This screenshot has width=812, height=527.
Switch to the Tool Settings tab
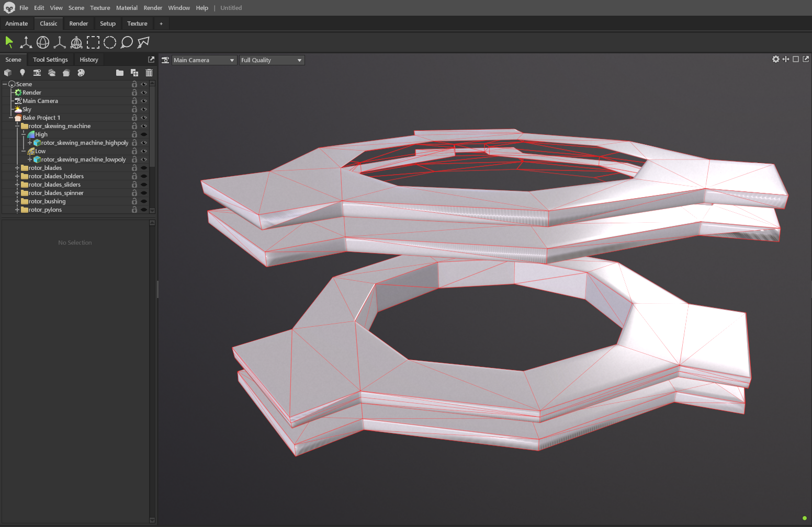pos(50,60)
